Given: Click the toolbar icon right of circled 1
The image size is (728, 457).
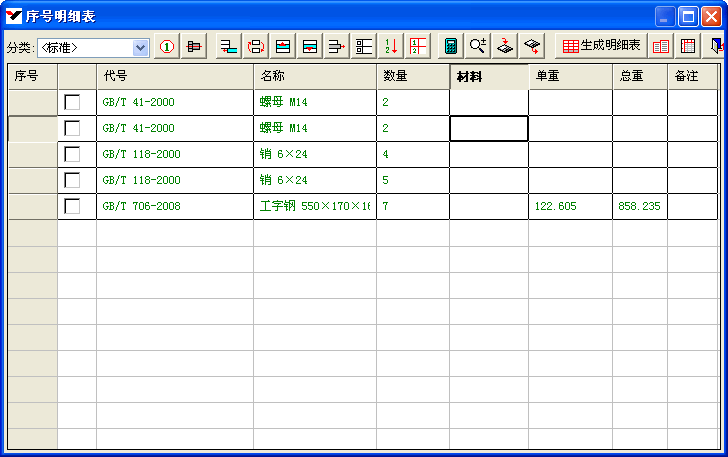Looking at the screenshot, I should click(x=193, y=46).
